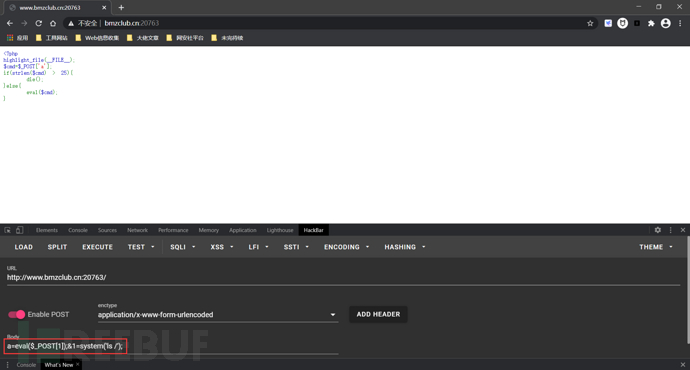Open the last bookmark folder in the bar
The width and height of the screenshot is (690, 370).
click(x=227, y=38)
